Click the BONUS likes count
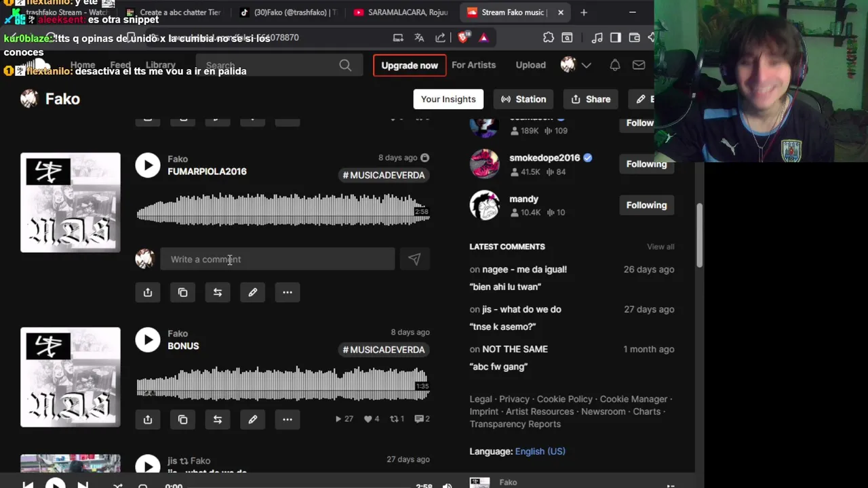The height and width of the screenshot is (488, 868). point(372,419)
